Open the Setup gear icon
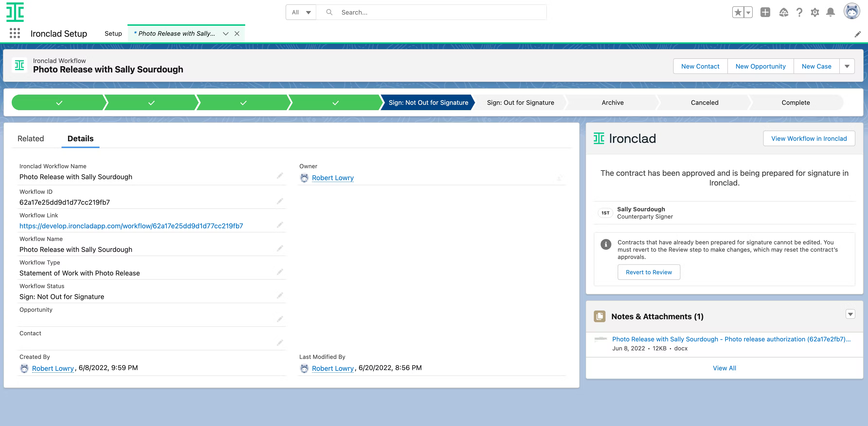 [x=815, y=12]
